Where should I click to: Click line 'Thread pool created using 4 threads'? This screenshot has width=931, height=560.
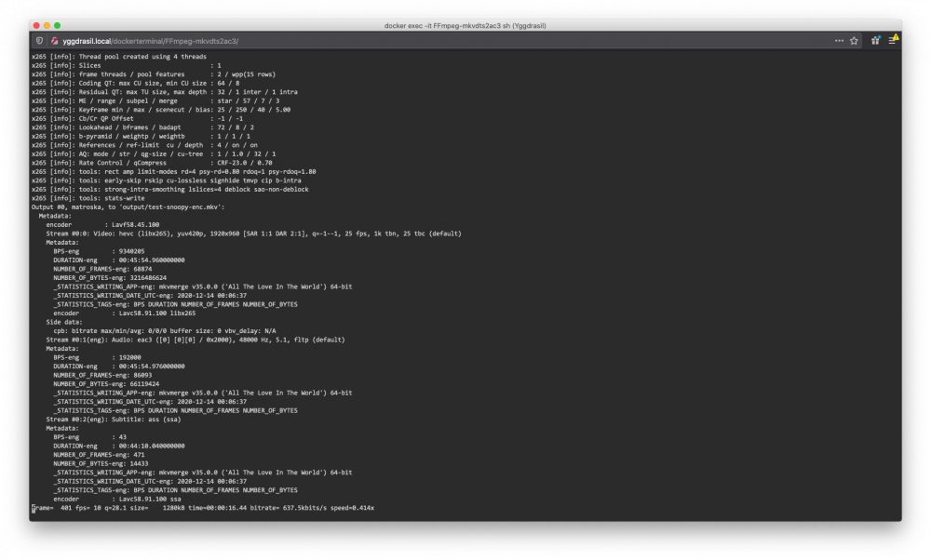pos(119,57)
